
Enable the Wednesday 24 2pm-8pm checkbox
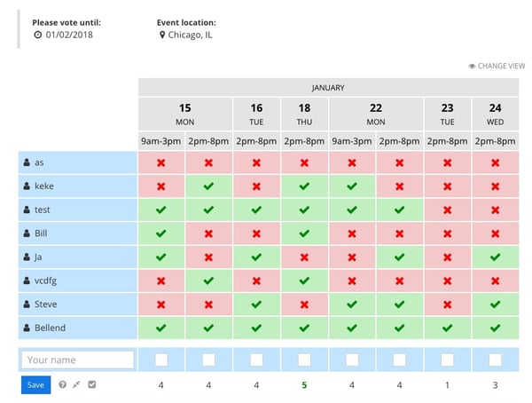(495, 360)
